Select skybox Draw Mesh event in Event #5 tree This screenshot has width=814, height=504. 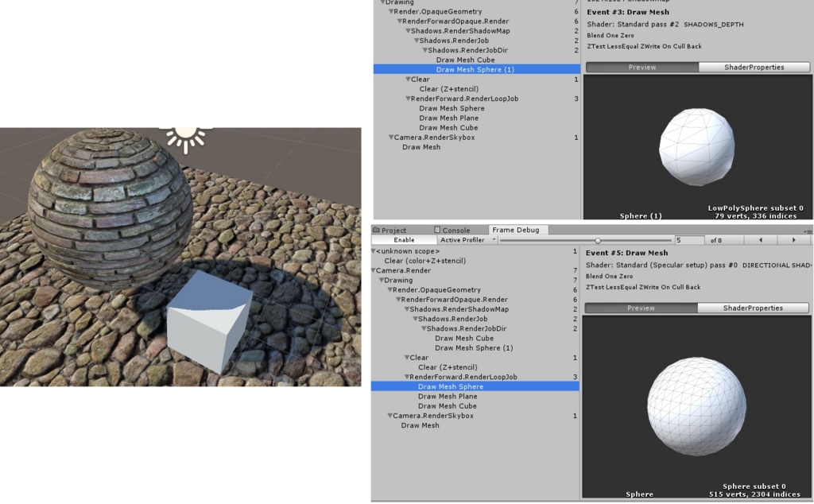coord(420,425)
